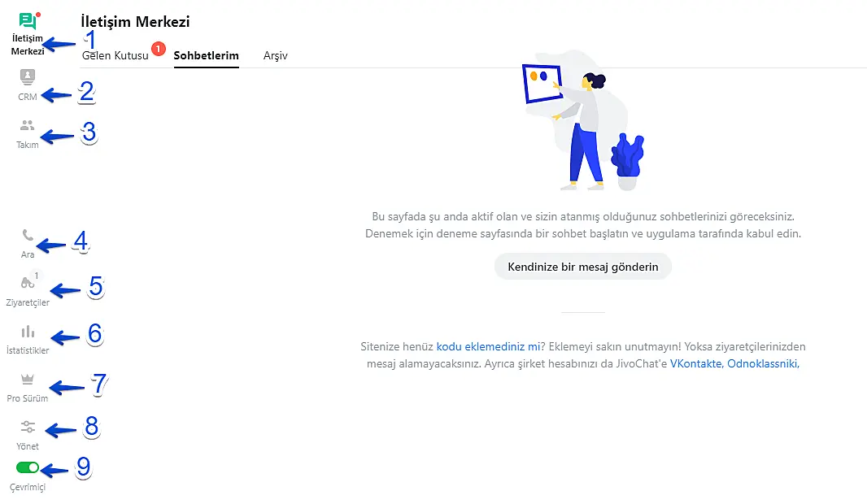The width and height of the screenshot is (867, 504).
Task: Click the visitor count badge above Ziyaretçiler
Action: click(x=37, y=276)
